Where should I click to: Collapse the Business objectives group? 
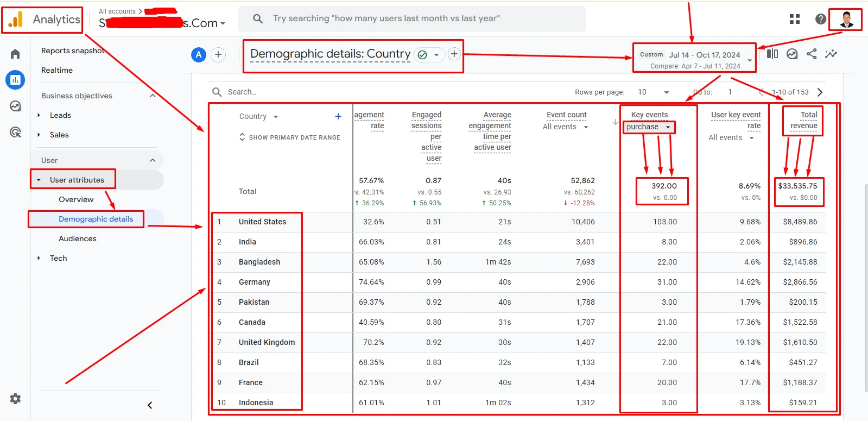pos(153,96)
